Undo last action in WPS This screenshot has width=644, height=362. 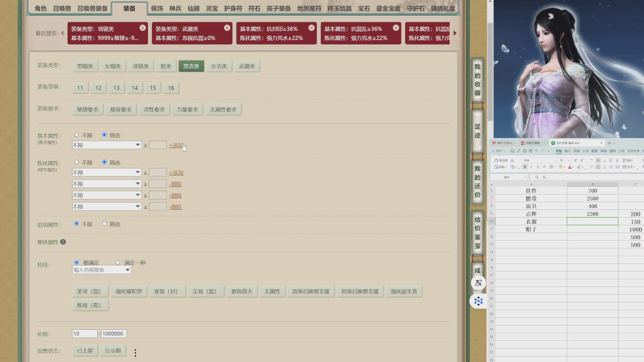coord(536,151)
